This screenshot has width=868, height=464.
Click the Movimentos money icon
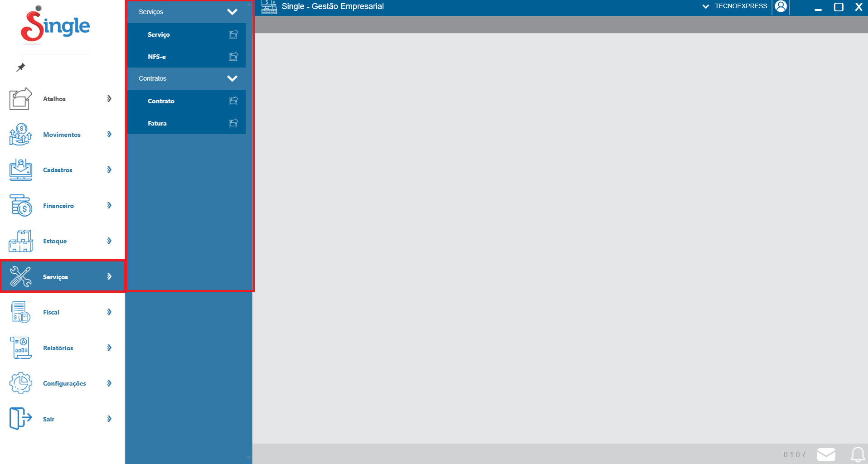pos(20,135)
